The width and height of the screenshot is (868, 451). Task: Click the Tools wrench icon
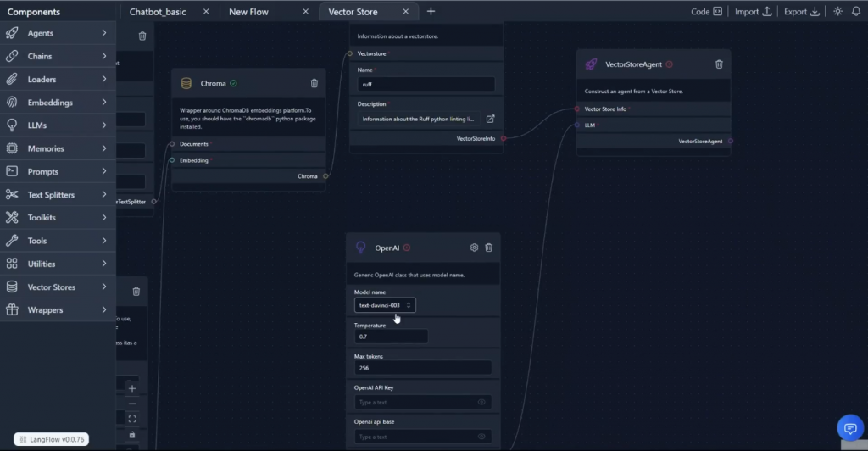12,241
